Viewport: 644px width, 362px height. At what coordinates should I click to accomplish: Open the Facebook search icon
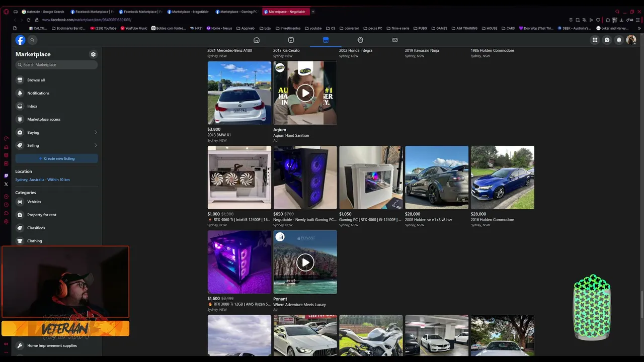coord(32,40)
